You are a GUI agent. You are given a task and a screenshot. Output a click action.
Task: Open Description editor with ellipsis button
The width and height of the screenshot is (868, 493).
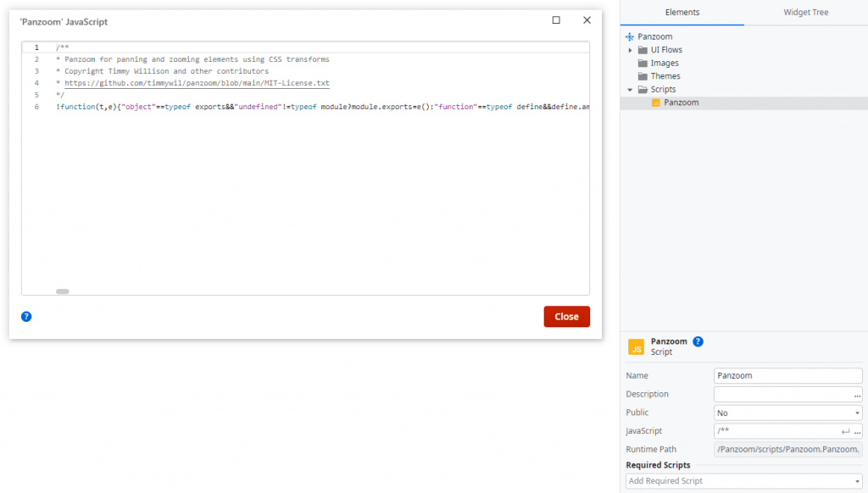[857, 395]
